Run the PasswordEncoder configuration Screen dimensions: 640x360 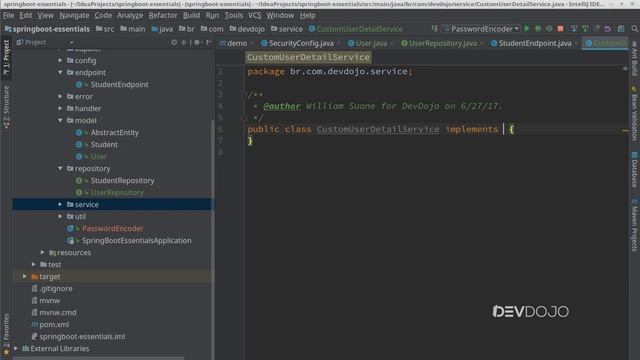[x=527, y=29]
